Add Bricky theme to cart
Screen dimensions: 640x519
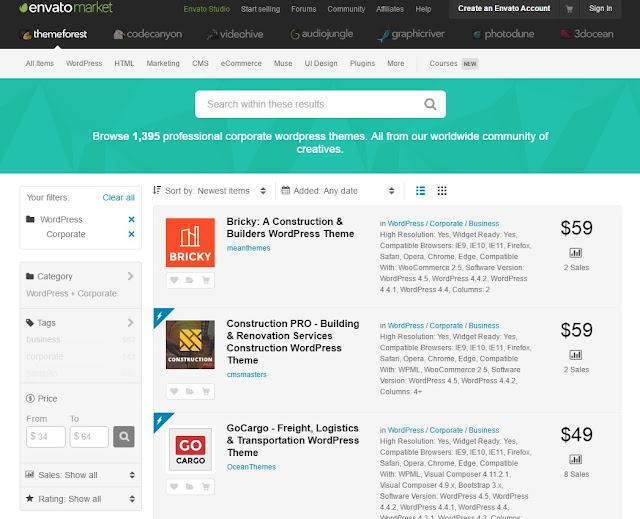pos(206,280)
